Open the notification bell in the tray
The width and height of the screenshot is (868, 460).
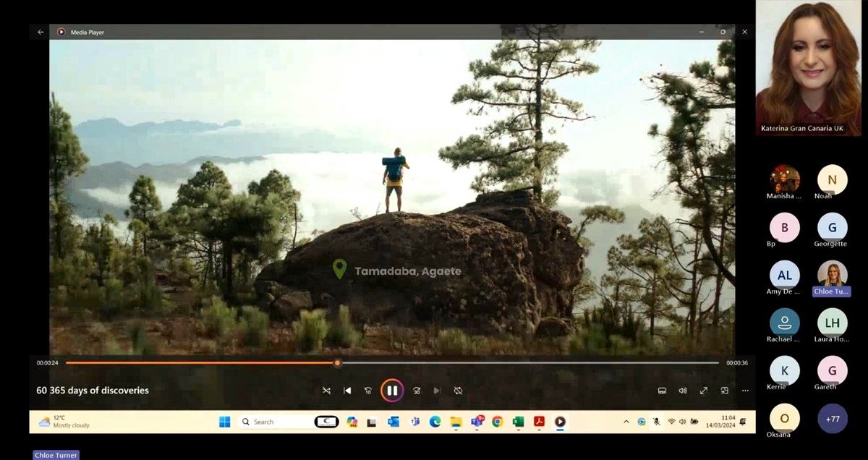point(743,422)
